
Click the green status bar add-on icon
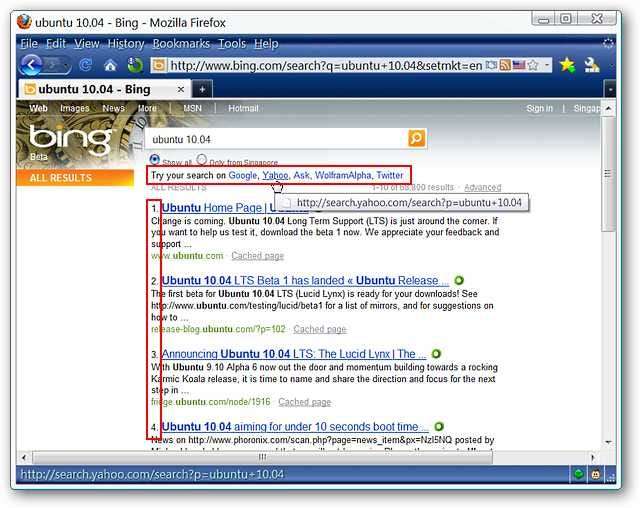coord(577,474)
